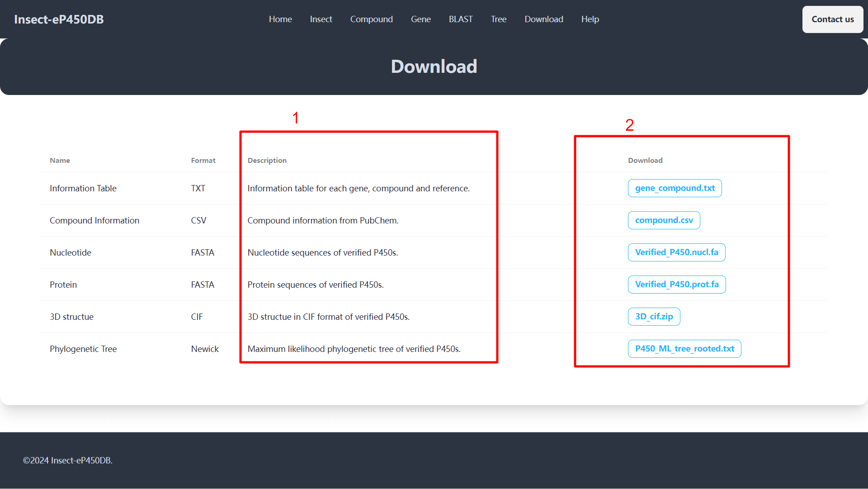Image resolution: width=868 pixels, height=489 pixels.
Task: Click the 'Maximum likelihood phylogenetic tree' description
Action: click(354, 349)
